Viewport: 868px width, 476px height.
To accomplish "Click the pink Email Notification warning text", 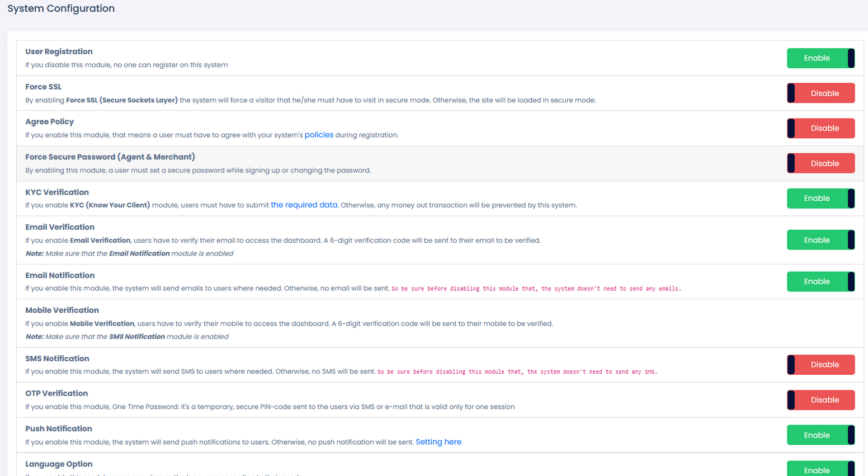I will coord(536,289).
